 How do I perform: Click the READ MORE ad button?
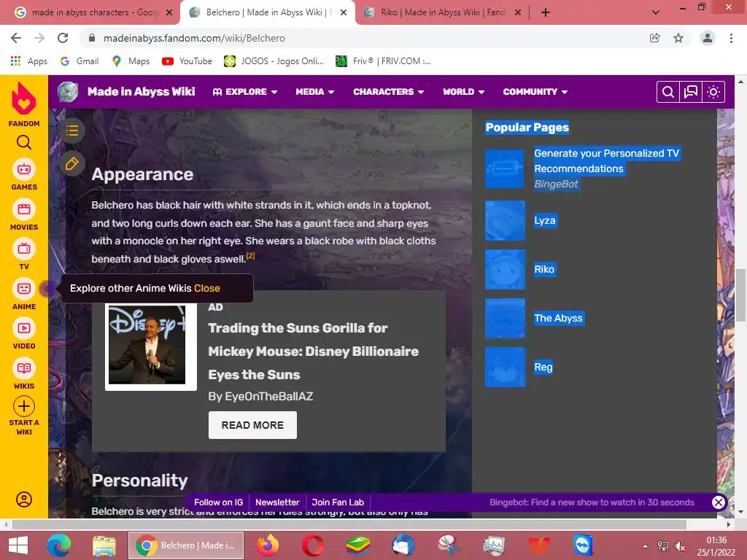[x=252, y=425]
